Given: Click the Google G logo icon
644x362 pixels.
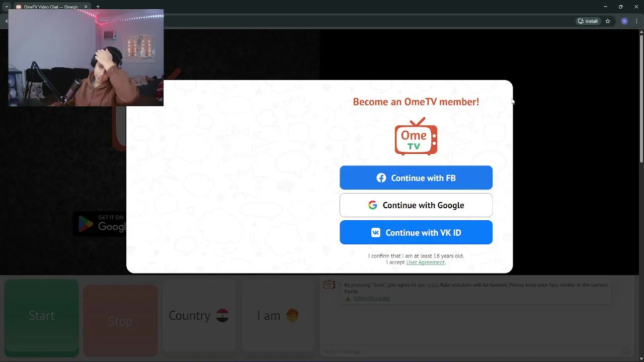Looking at the screenshot, I should [x=373, y=205].
